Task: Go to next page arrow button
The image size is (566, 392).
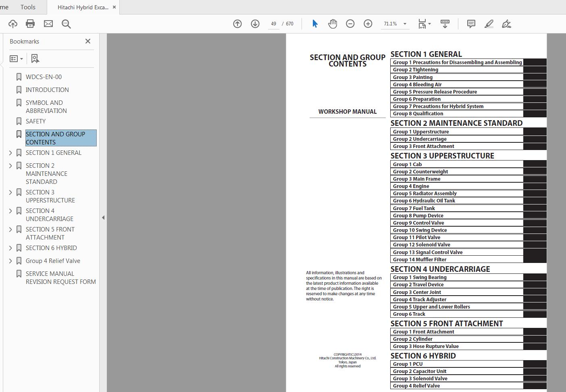Action: point(255,24)
